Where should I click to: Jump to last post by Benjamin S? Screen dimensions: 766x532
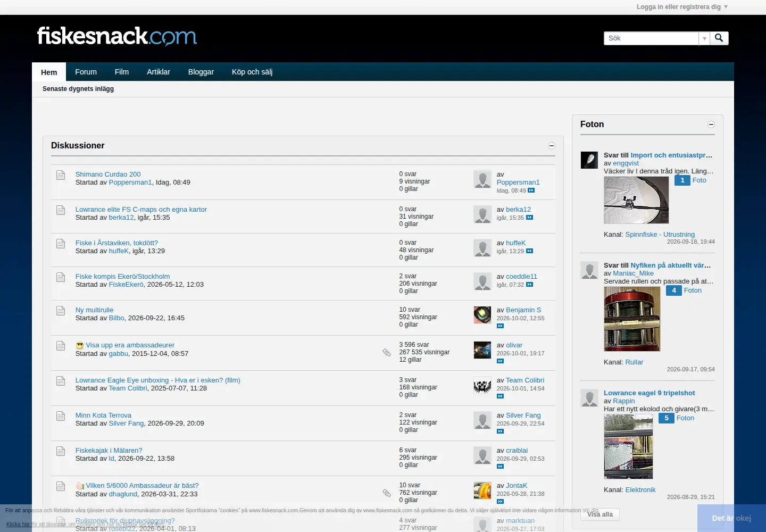[x=501, y=326]
